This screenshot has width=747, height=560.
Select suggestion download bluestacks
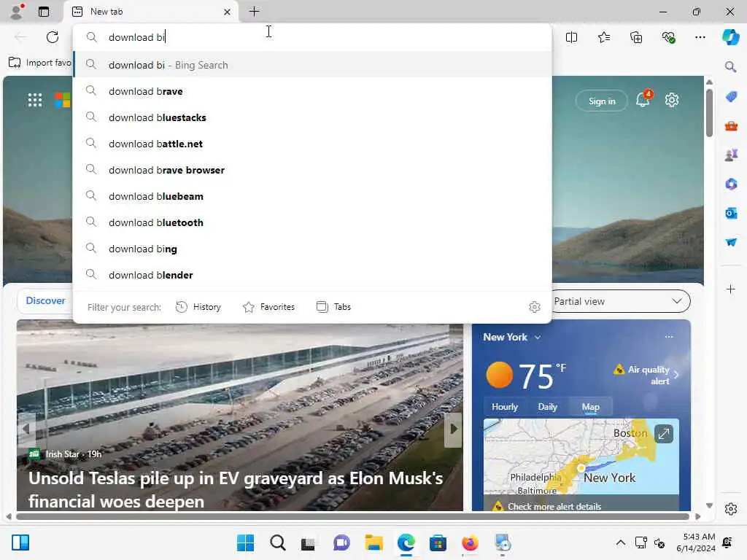313,117
